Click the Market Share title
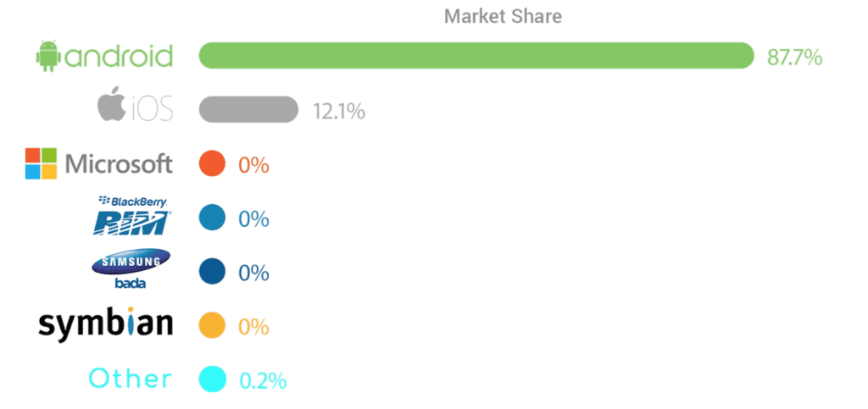Viewport: 868px width, 409px height. (503, 17)
